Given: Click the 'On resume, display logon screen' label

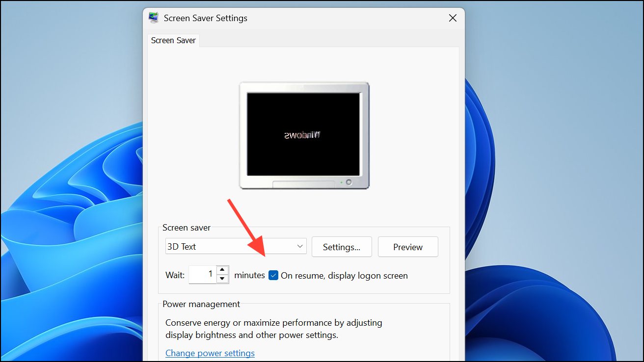Looking at the screenshot, I should coord(344,276).
